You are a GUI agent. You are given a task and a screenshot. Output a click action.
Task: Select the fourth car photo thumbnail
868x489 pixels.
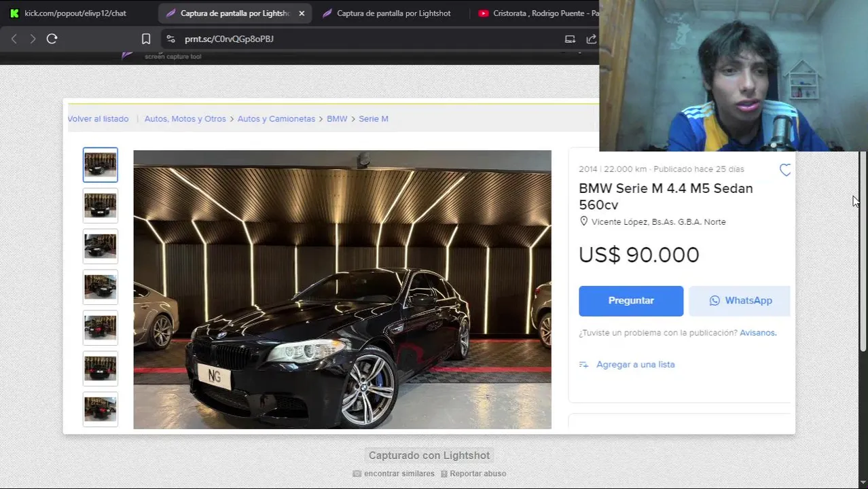tap(101, 287)
